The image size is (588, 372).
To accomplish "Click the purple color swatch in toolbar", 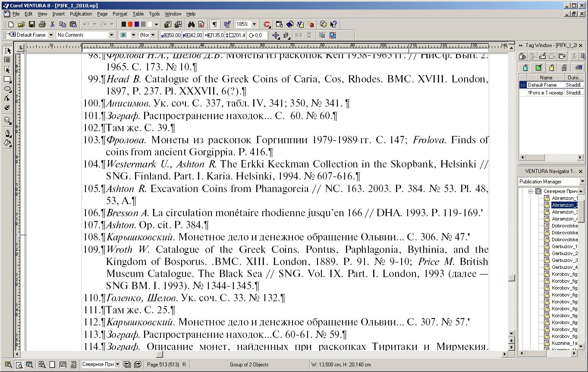I will [137, 25].
